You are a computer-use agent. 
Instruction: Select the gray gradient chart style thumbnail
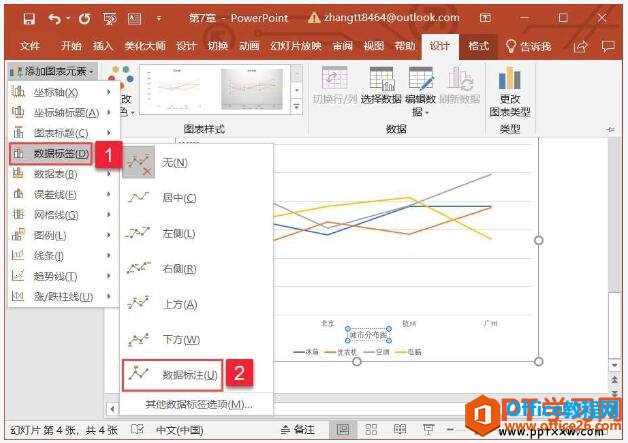(x=252, y=89)
